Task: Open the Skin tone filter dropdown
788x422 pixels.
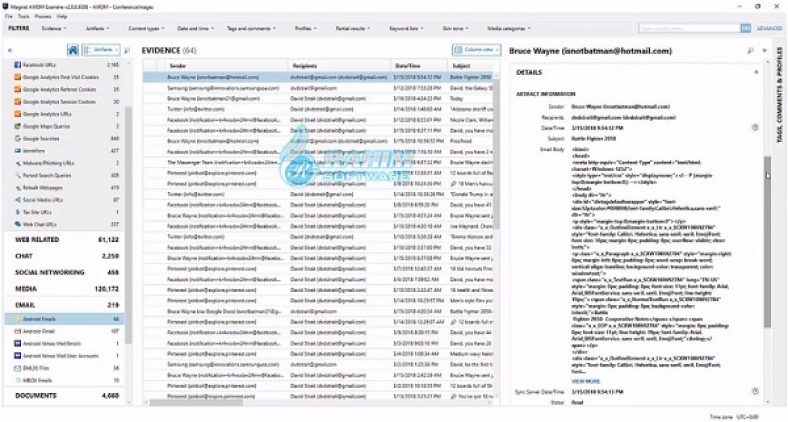Action: pos(455,29)
